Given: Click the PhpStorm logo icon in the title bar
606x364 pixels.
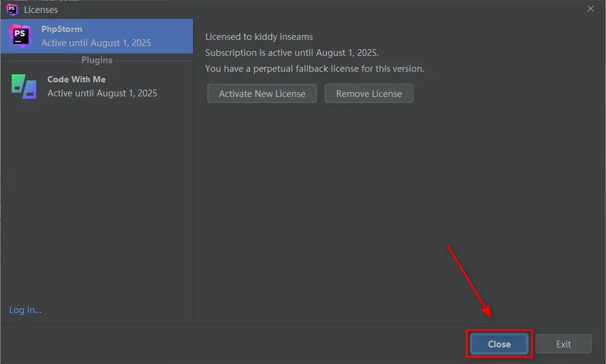Looking at the screenshot, I should coord(12,9).
